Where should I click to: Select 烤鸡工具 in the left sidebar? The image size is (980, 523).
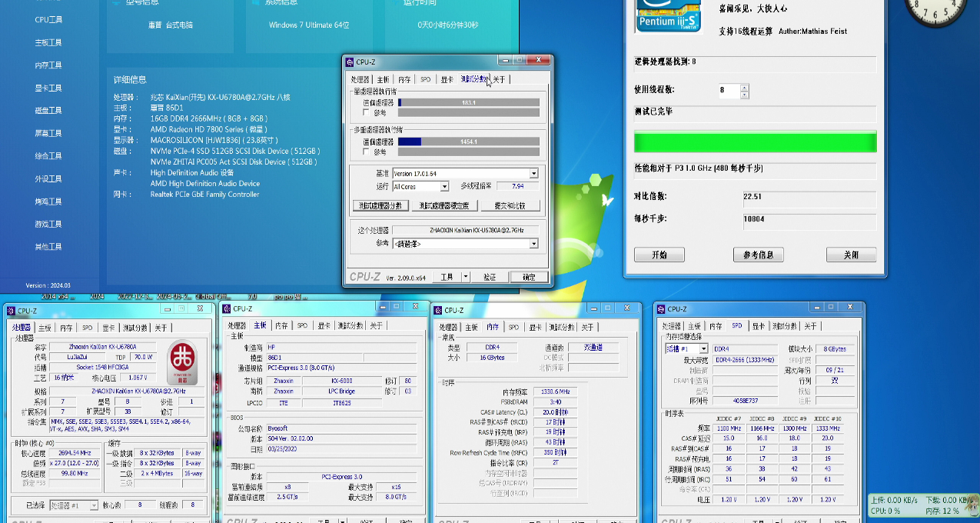click(48, 202)
